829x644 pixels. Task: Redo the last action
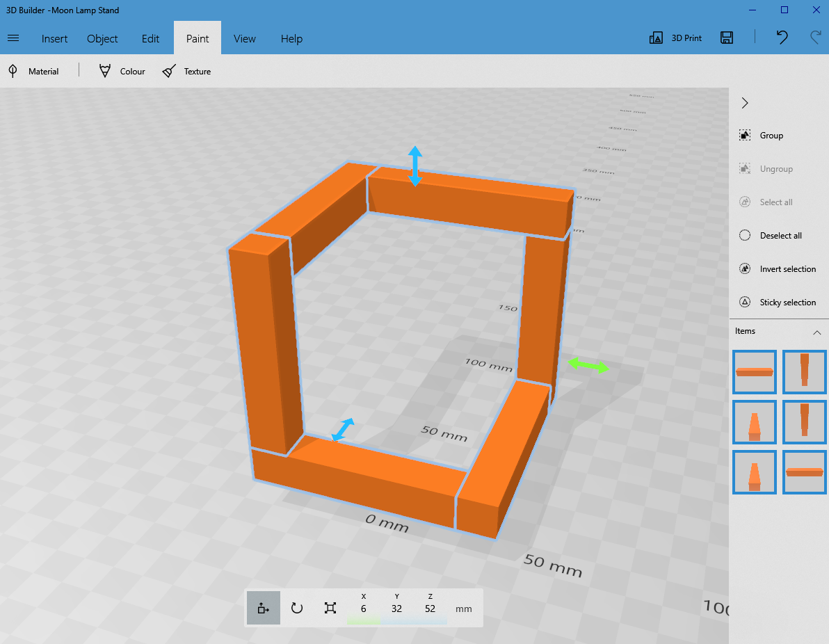tap(814, 38)
